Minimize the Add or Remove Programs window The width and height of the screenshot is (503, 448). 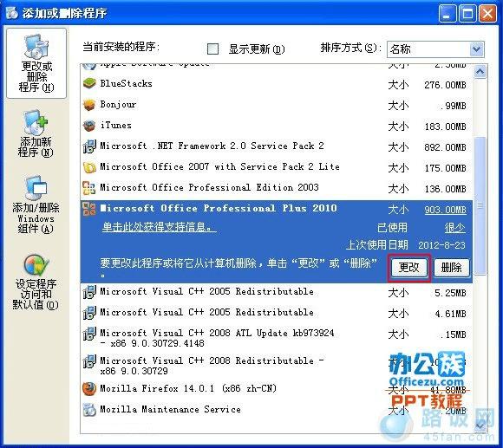pos(447,14)
